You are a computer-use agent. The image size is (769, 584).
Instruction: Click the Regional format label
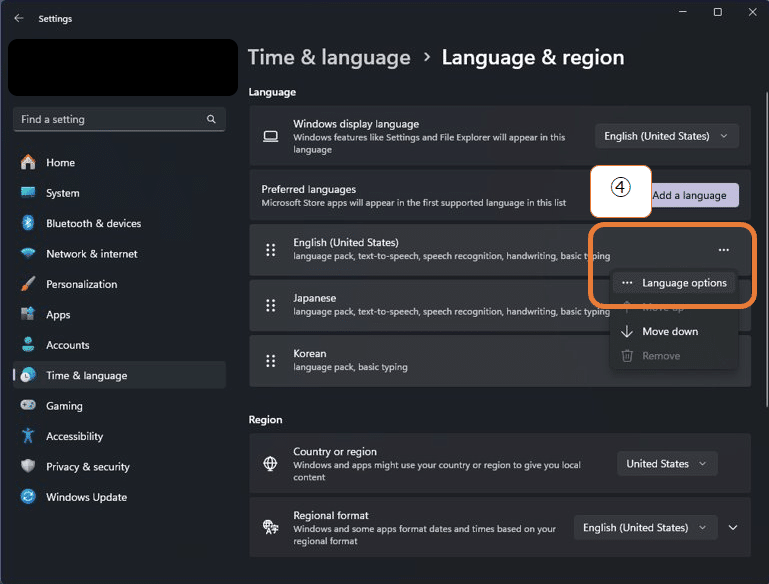[331, 515]
